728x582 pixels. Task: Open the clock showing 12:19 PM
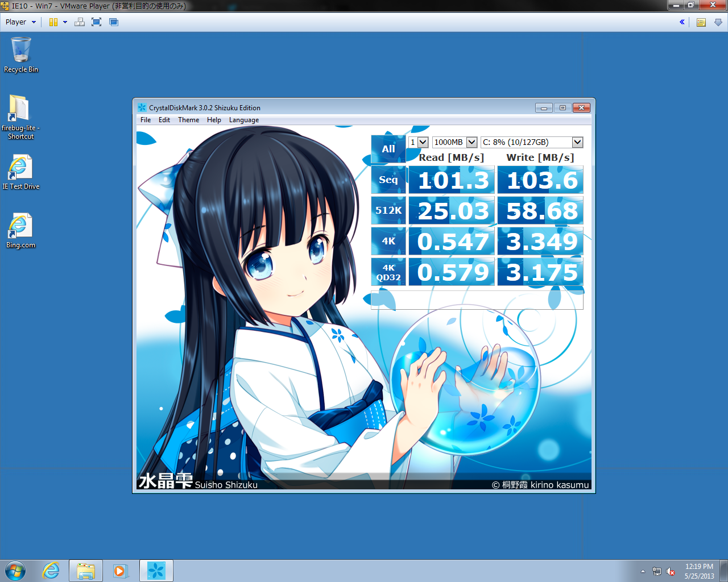[699, 571]
